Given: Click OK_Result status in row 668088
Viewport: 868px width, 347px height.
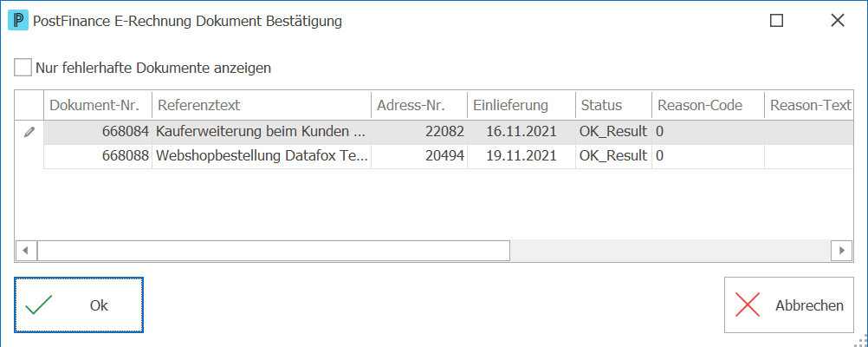Looking at the screenshot, I should coord(613,156).
